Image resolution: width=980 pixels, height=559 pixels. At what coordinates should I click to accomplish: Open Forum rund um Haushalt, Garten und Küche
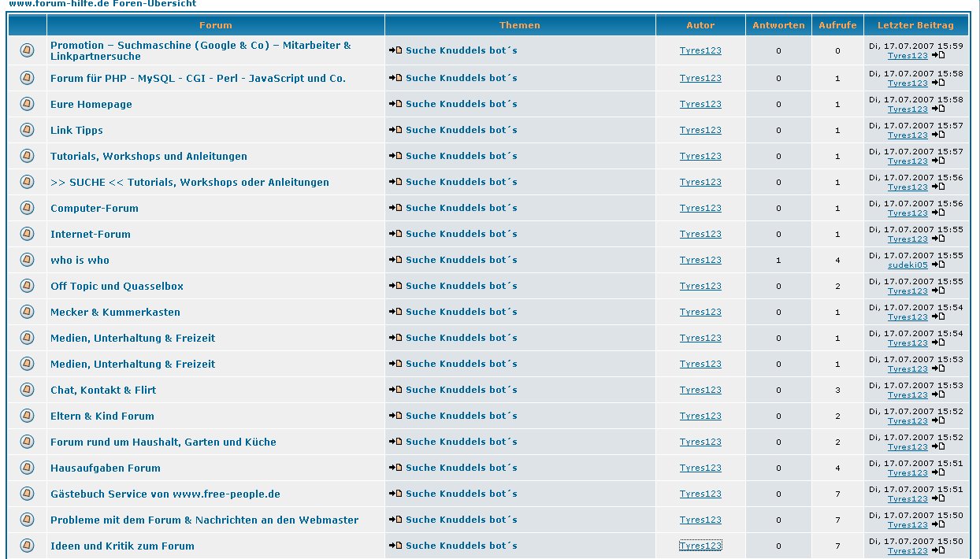(x=163, y=442)
